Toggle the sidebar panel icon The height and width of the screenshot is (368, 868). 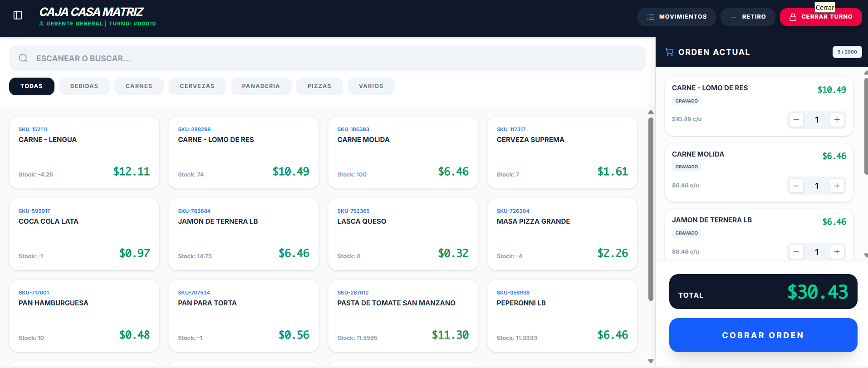tap(18, 15)
